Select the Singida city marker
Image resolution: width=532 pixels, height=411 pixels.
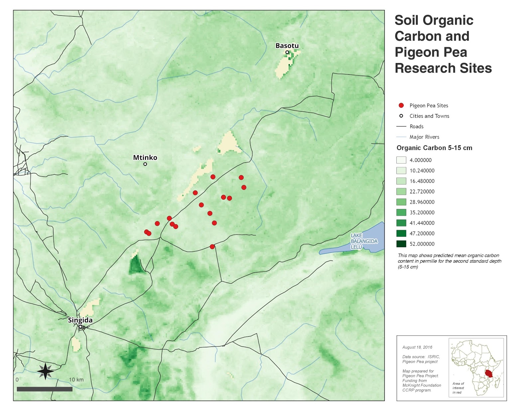point(80,327)
